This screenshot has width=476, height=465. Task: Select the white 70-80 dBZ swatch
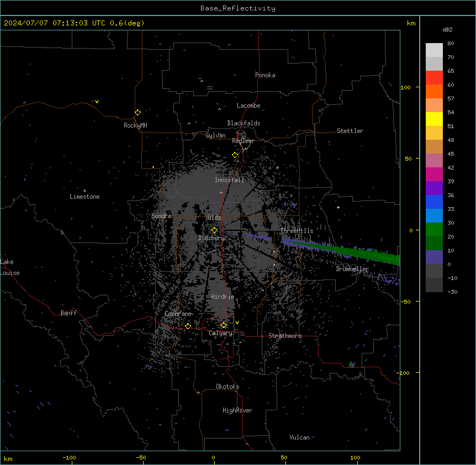434,50
